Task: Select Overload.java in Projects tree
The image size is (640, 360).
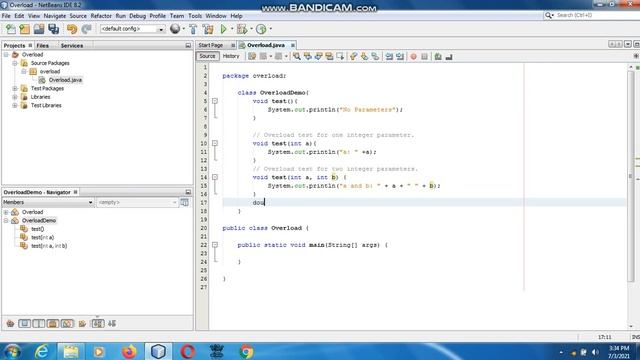Action: tap(65, 80)
